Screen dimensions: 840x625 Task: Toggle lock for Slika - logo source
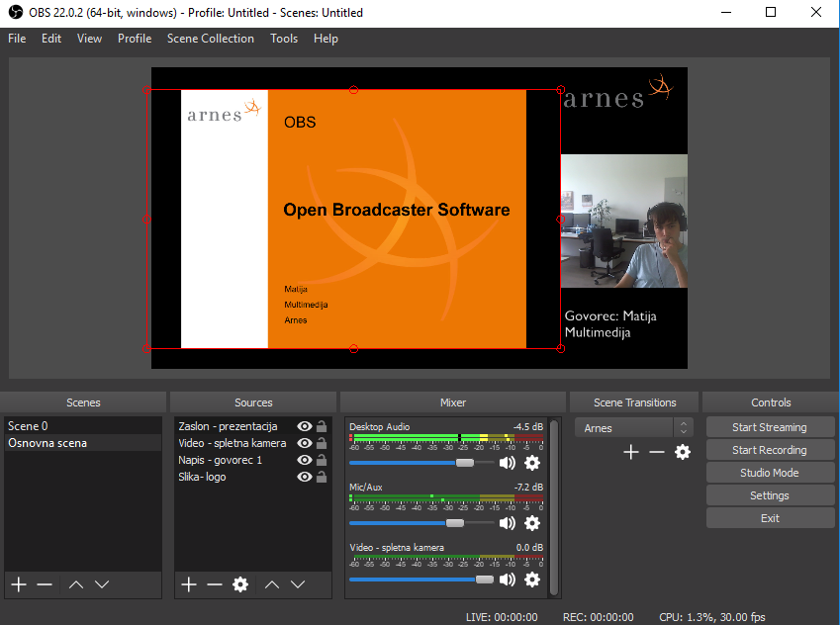(322, 477)
